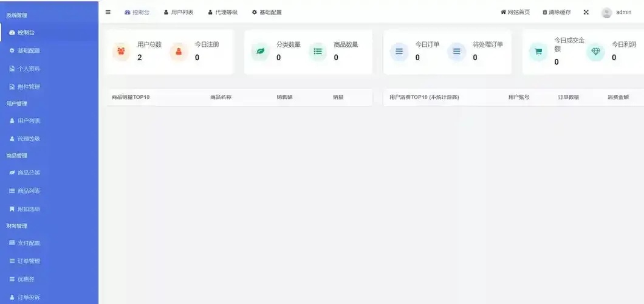Viewport: 644px width, 304px height.
Task: Switch to the 代理等级 top tab
Action: pyautogui.click(x=222, y=12)
